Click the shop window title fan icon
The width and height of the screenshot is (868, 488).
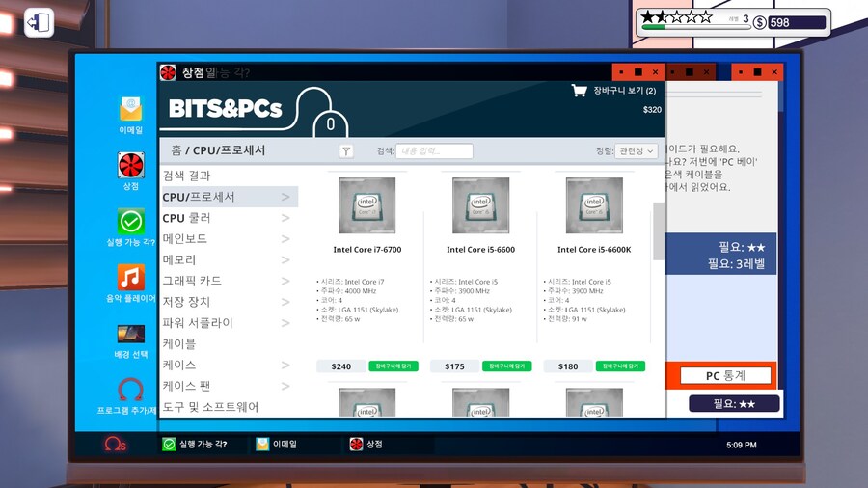pyautogui.click(x=168, y=72)
